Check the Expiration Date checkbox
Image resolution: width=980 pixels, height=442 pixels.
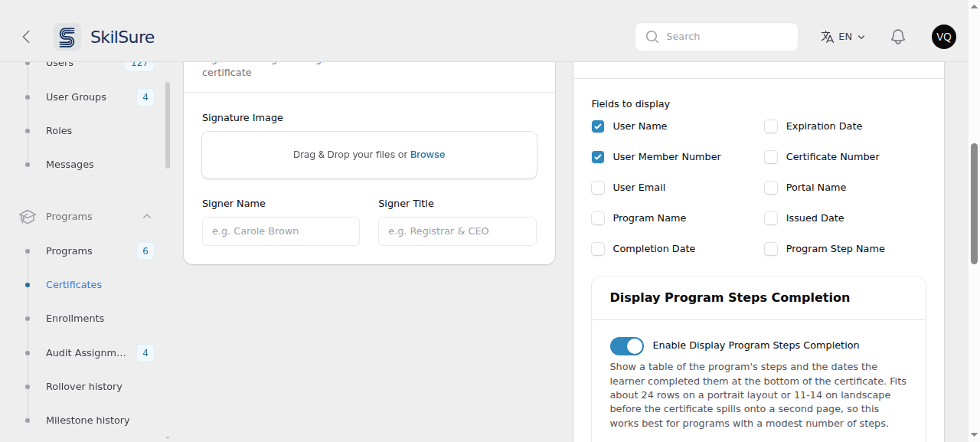coord(771,126)
